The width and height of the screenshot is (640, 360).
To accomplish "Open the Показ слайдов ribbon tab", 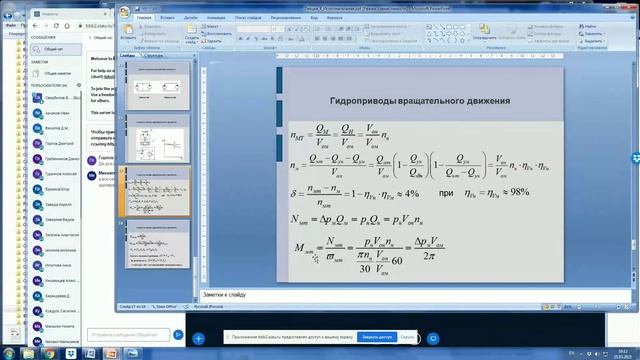I will (x=248, y=18).
